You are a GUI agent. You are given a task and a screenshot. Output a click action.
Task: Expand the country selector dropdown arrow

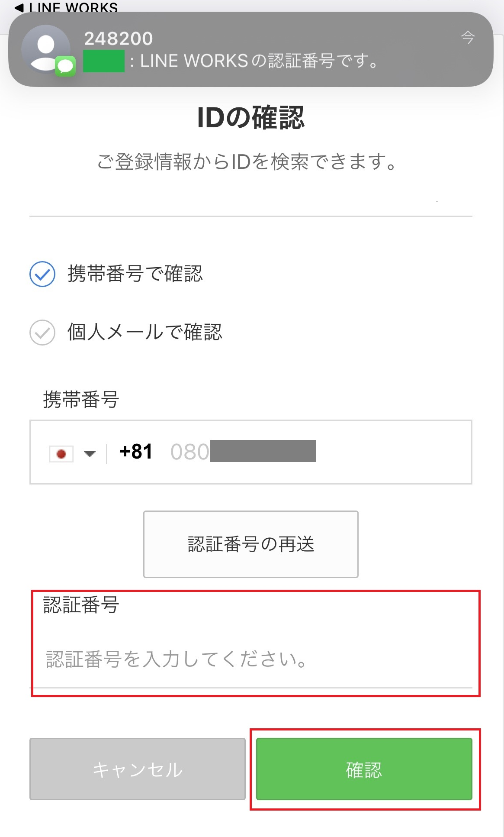coord(90,453)
